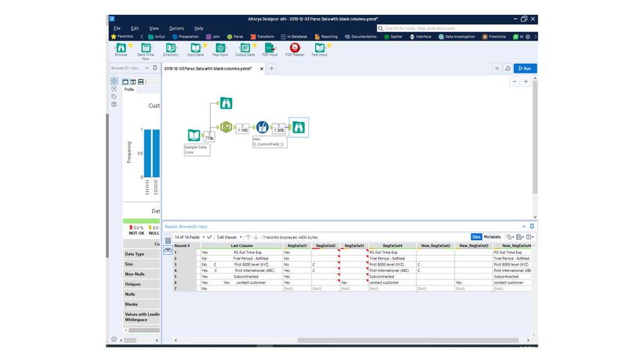Select the Input Data tool in the palette
The height and width of the screenshot is (362, 644).
click(x=195, y=49)
